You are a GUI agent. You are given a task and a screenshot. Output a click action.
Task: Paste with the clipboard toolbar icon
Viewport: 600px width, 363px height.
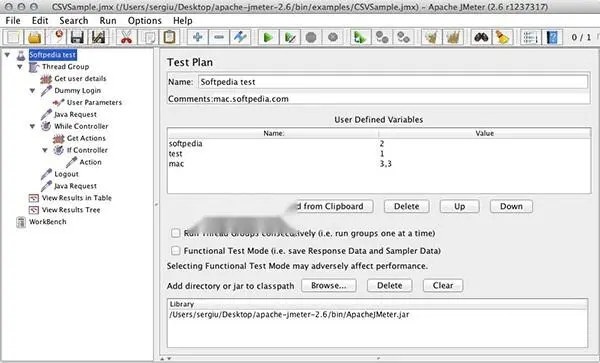click(169, 37)
